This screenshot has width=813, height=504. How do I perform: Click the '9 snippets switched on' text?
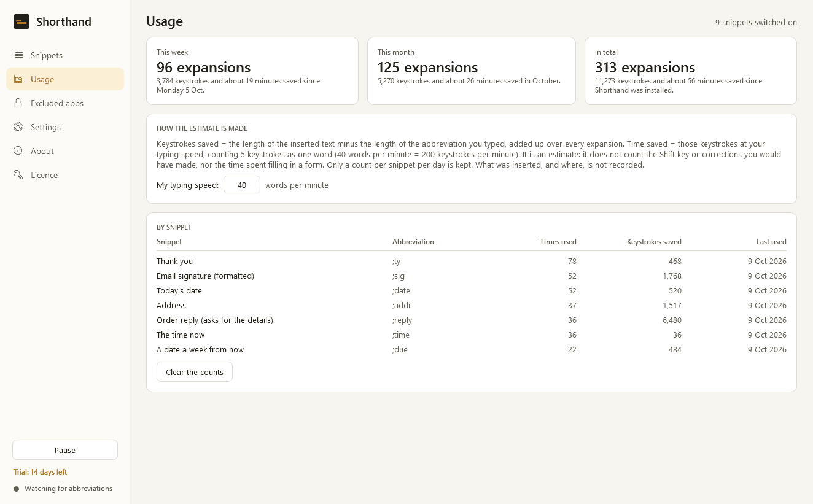[x=756, y=23]
